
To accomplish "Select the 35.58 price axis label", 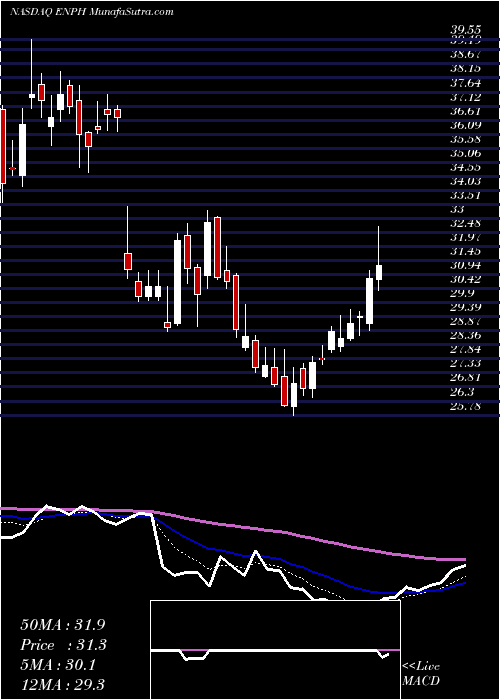I will tap(465, 139).
